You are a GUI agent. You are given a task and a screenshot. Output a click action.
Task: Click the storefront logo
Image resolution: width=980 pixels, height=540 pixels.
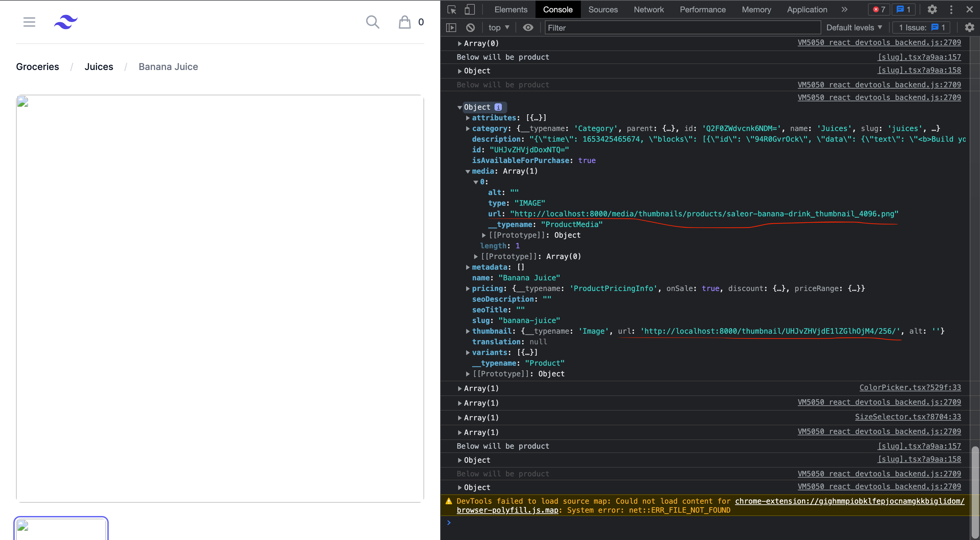pyautogui.click(x=65, y=22)
